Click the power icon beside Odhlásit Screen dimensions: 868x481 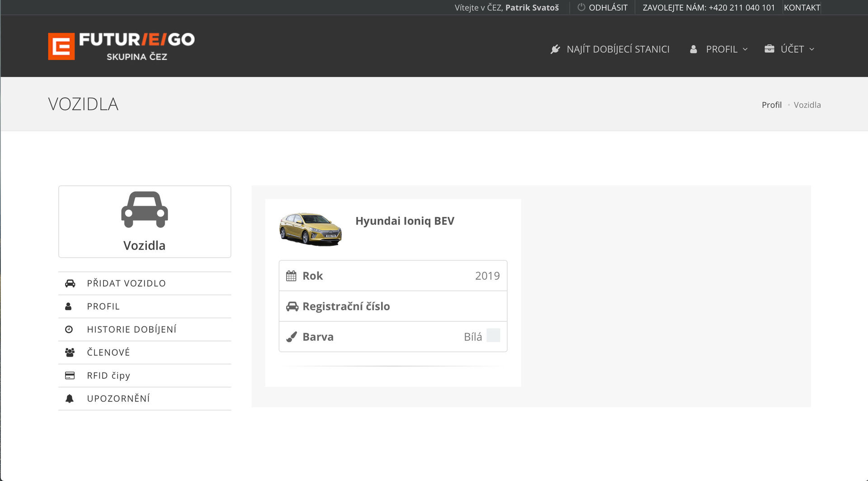point(581,7)
